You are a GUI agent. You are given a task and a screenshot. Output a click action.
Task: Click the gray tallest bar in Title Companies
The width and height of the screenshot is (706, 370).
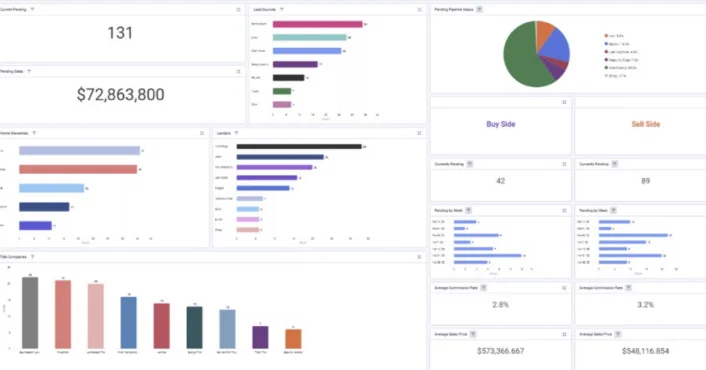[30, 313]
